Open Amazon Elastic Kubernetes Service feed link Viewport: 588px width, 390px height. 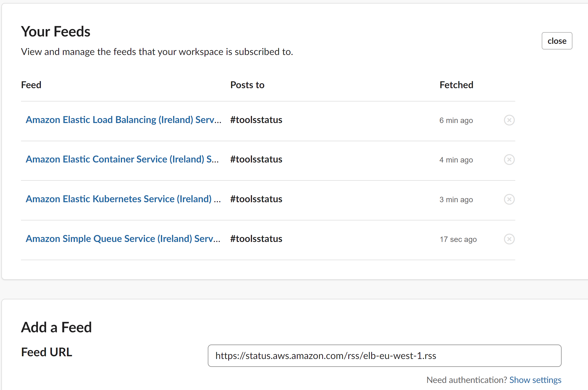point(123,199)
